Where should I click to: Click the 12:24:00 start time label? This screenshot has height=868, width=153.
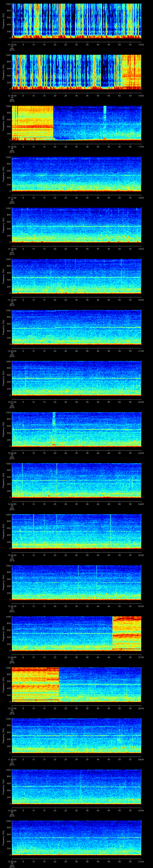[x=12, y=555]
